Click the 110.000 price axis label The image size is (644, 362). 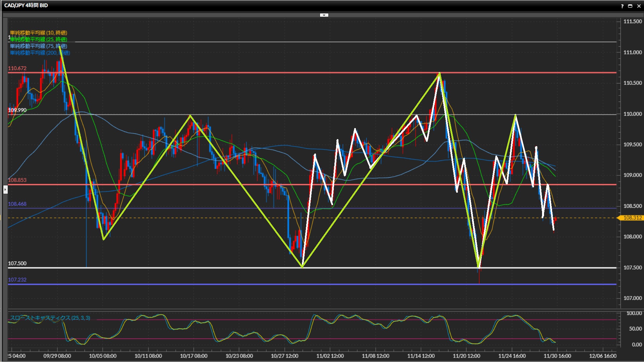point(632,114)
